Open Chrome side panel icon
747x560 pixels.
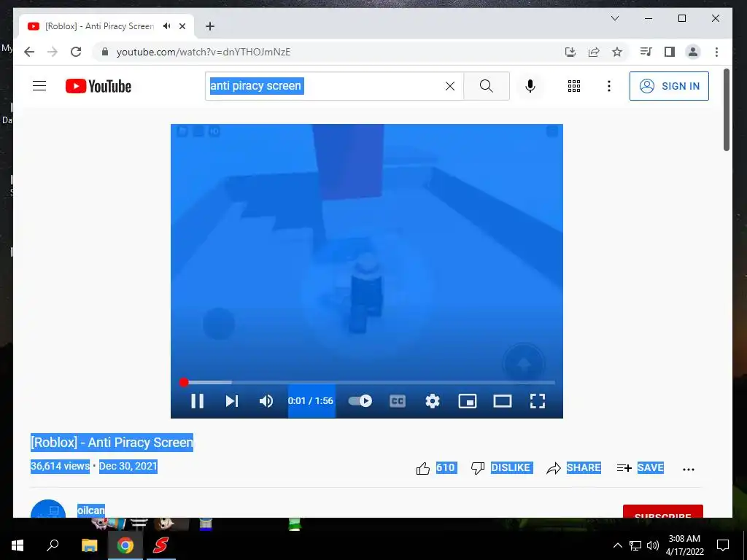pyautogui.click(x=670, y=52)
